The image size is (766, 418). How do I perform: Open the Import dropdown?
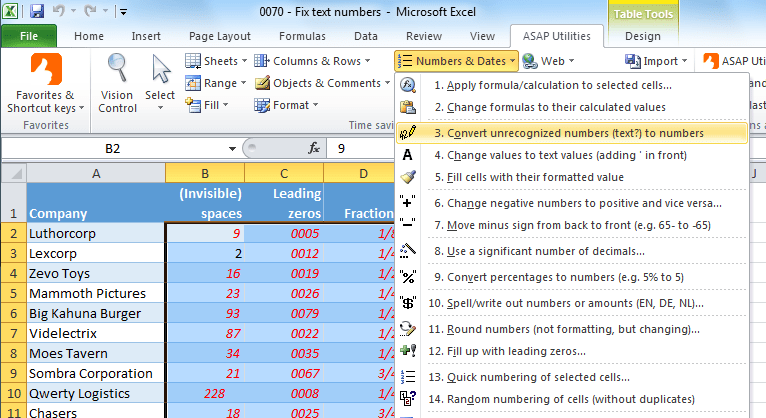pos(656,61)
